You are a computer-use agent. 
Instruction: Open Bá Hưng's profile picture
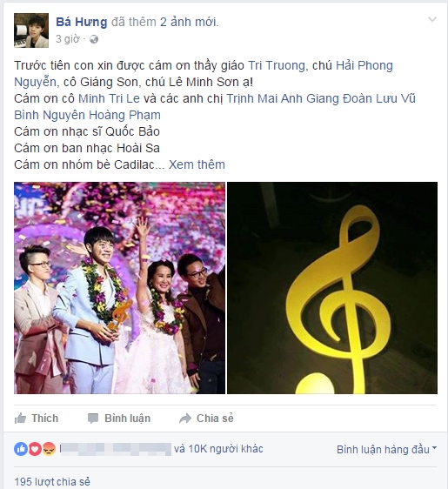coord(31,30)
